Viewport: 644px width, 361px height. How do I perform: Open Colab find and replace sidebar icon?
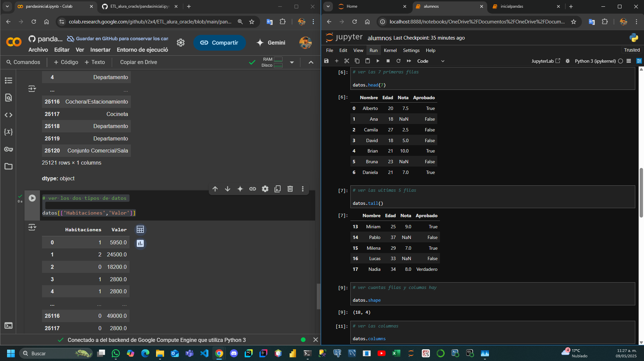(x=8, y=98)
